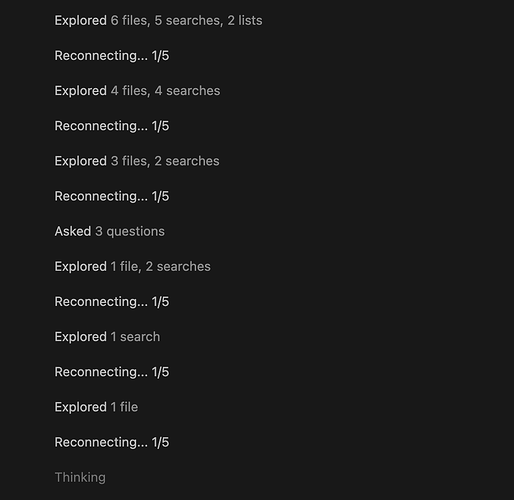
Task: Open the 'Asked 3 questions' entry
Action: [x=110, y=231]
